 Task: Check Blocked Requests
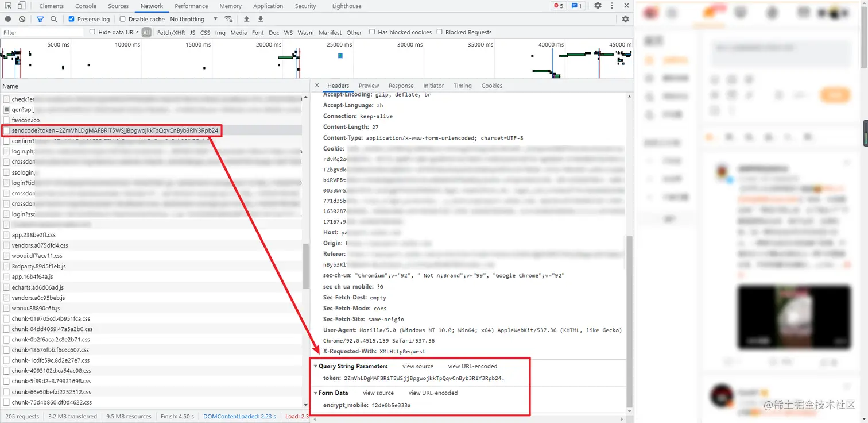440,32
